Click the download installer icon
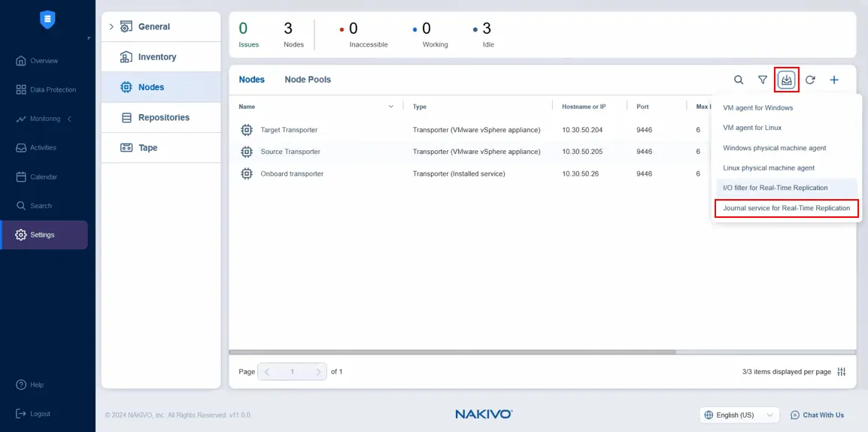868x432 pixels. tap(786, 80)
